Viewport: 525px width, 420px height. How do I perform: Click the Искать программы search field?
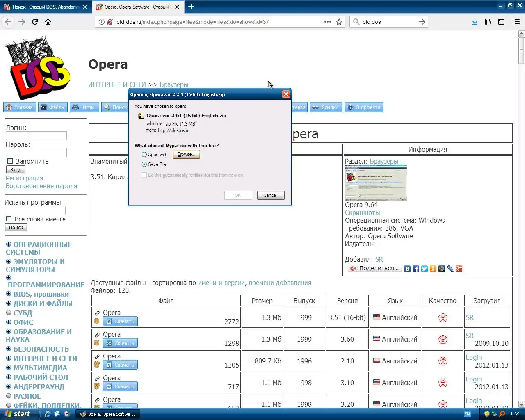pos(35,210)
